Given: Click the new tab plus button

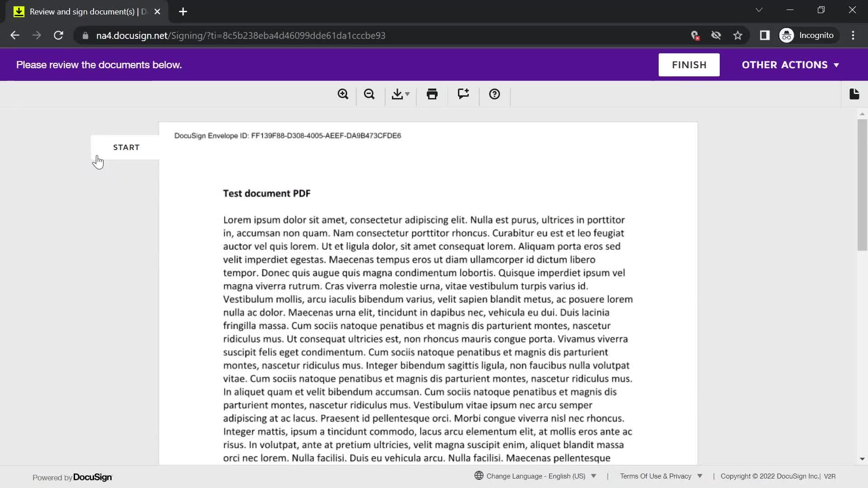Looking at the screenshot, I should point(184,11).
